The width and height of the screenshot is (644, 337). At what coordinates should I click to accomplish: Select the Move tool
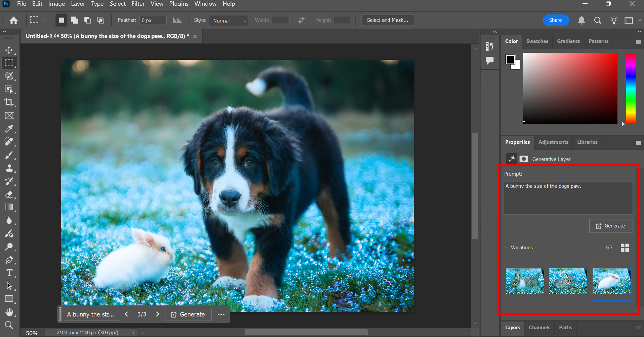pos(9,50)
